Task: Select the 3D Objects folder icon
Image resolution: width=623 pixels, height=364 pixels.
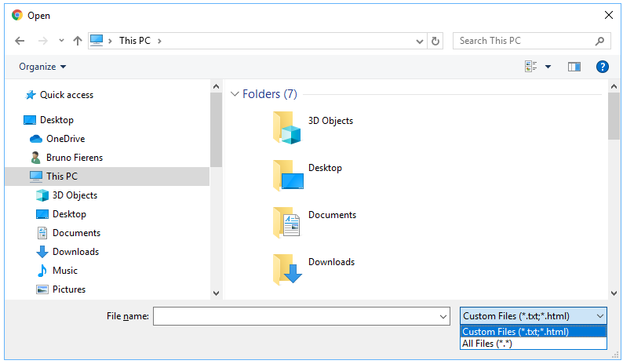Action: [x=287, y=128]
